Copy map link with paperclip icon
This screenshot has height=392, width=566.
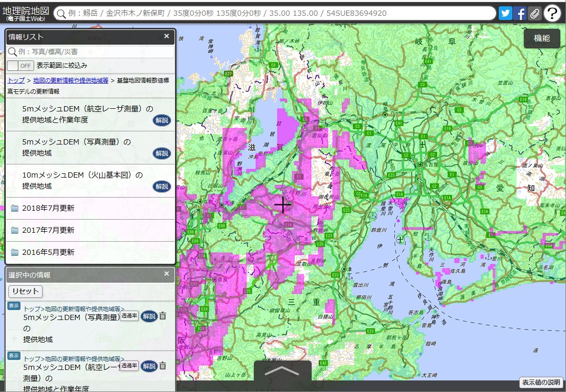[x=534, y=13]
